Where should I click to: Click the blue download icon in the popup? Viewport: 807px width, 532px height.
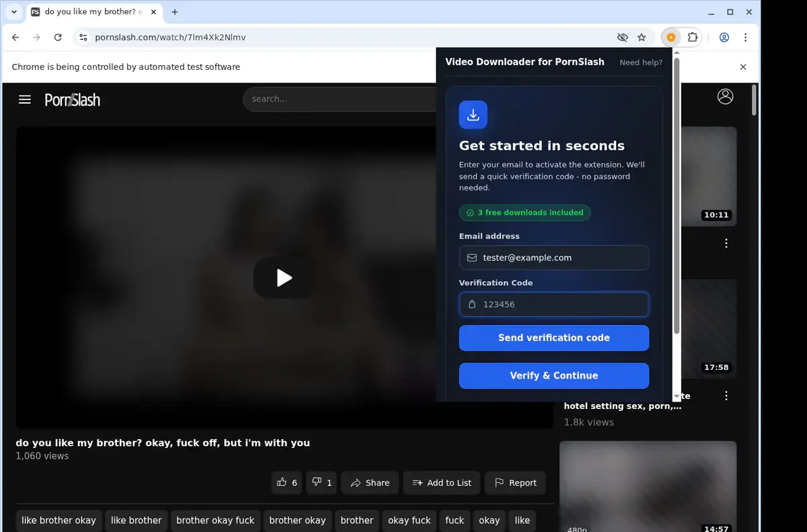click(x=473, y=115)
